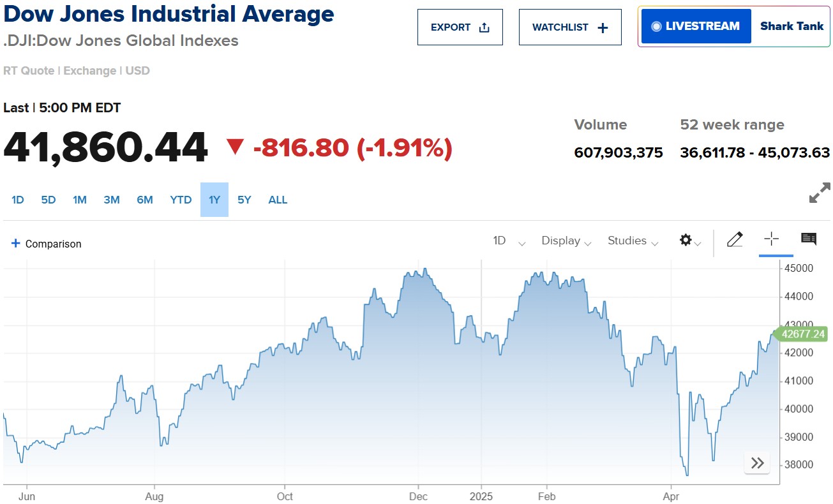Click the Dow Jones Industrial Average title

pyautogui.click(x=169, y=14)
